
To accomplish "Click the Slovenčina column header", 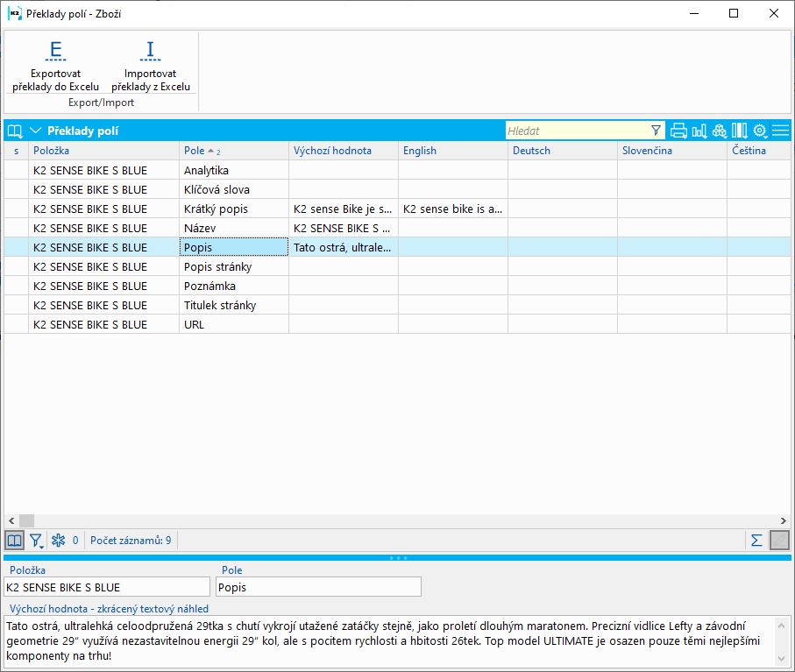I will click(671, 151).
